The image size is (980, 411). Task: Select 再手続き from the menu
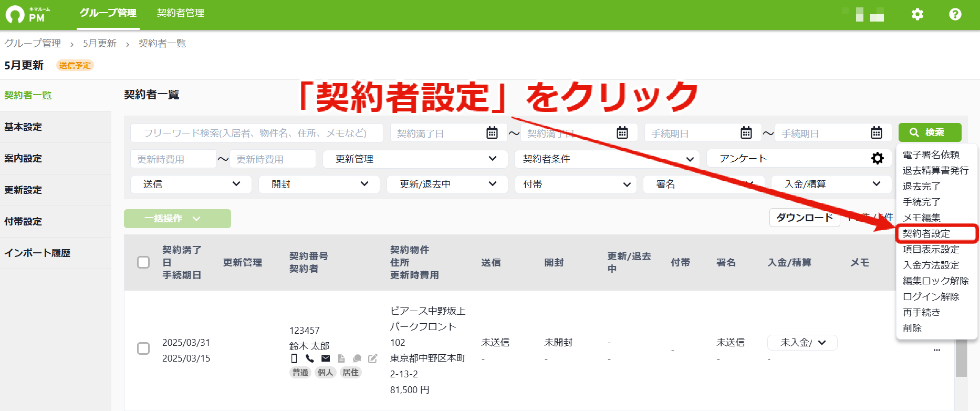pos(922,312)
